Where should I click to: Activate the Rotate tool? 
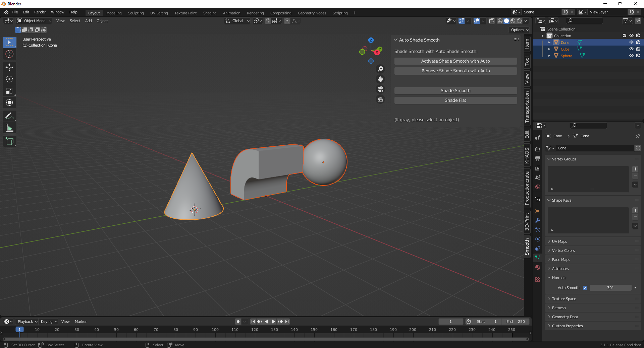pyautogui.click(x=9, y=79)
